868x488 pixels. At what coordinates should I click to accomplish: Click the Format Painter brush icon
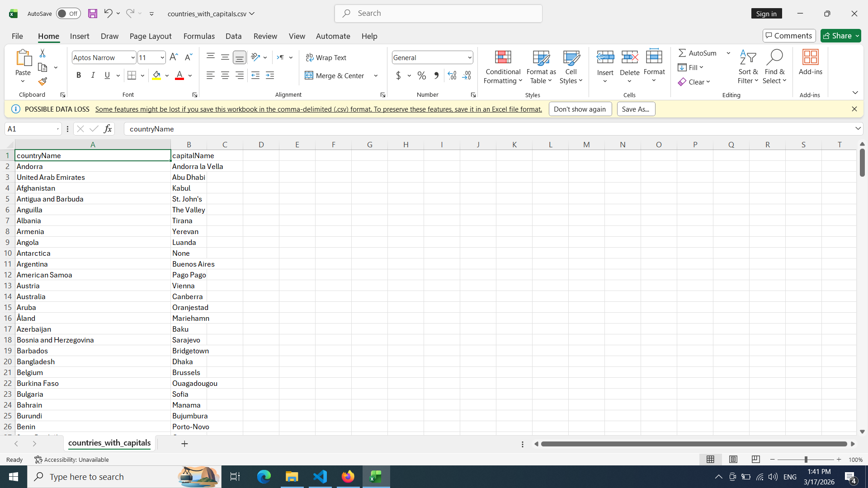pyautogui.click(x=42, y=82)
